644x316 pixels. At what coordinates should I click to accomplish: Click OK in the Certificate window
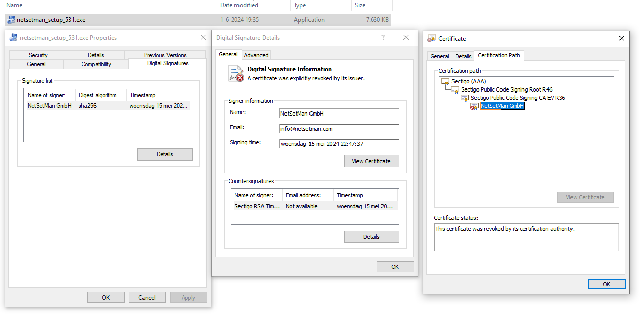pos(607,284)
